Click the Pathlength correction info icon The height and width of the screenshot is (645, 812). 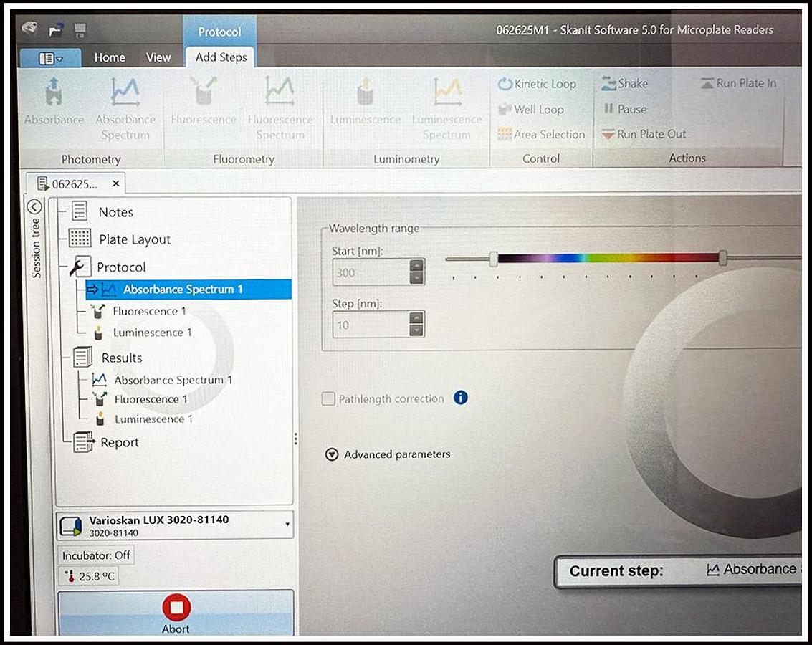(461, 398)
